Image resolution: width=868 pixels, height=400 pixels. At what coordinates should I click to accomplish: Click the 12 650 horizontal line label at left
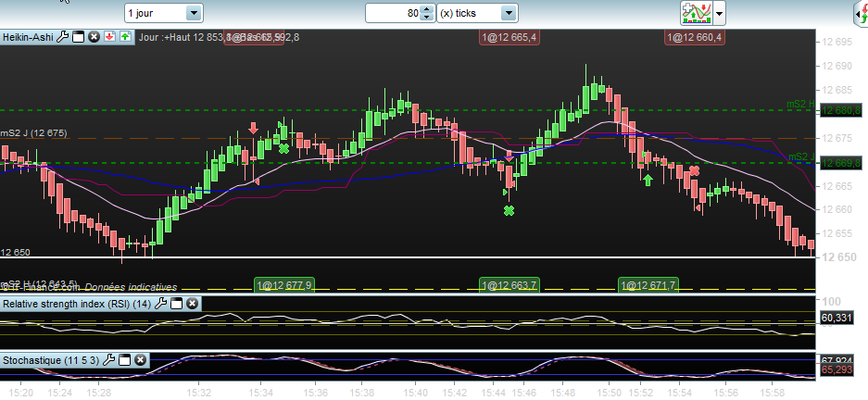(16, 252)
